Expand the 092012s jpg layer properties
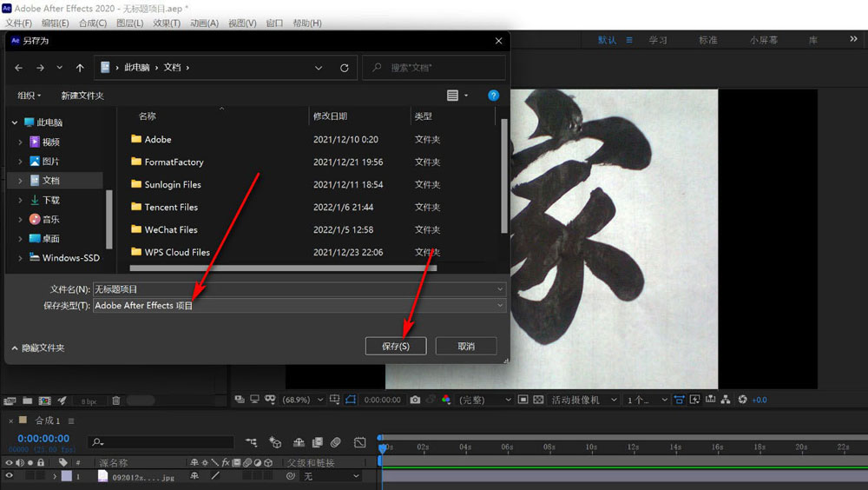Screen dimensions: 868x490 pyautogui.click(x=55, y=476)
